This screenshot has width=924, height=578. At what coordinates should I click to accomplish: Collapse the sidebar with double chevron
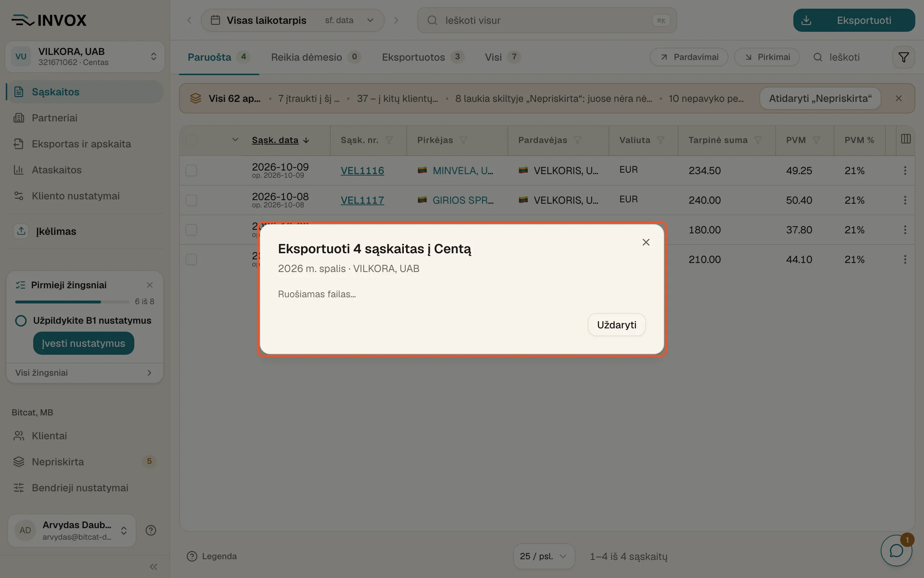pyautogui.click(x=153, y=566)
